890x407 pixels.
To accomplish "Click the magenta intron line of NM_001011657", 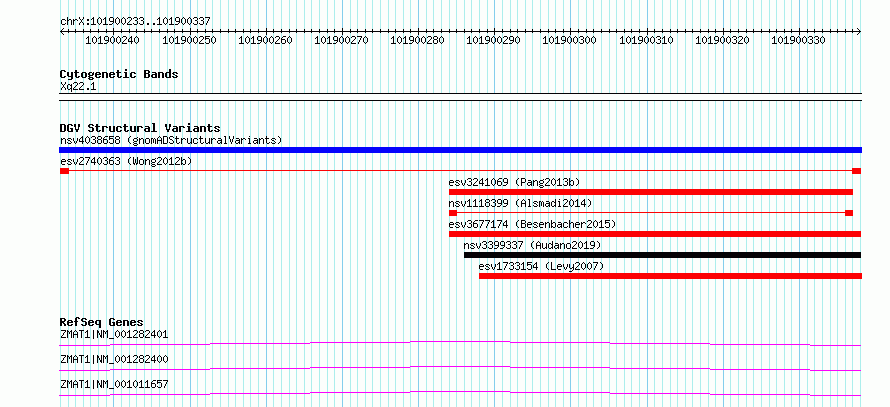I will click(460, 392).
